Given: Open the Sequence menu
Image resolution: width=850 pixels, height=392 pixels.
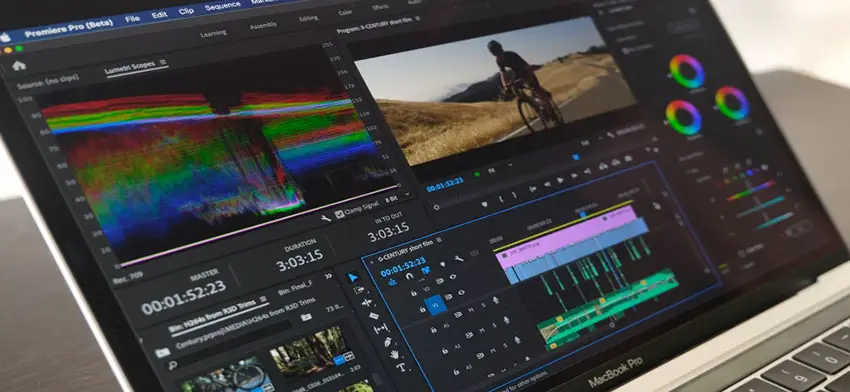Looking at the screenshot, I should (222, 6).
